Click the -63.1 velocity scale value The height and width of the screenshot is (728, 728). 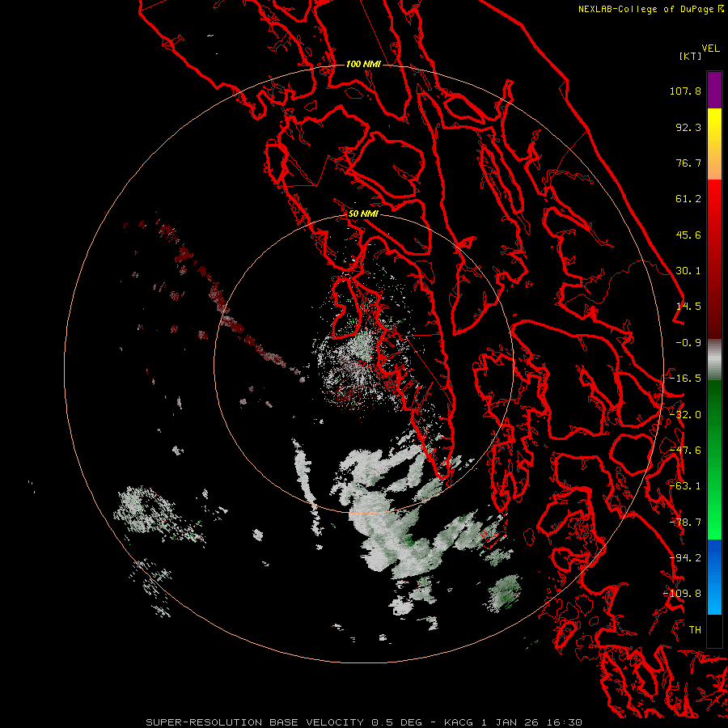click(x=685, y=486)
